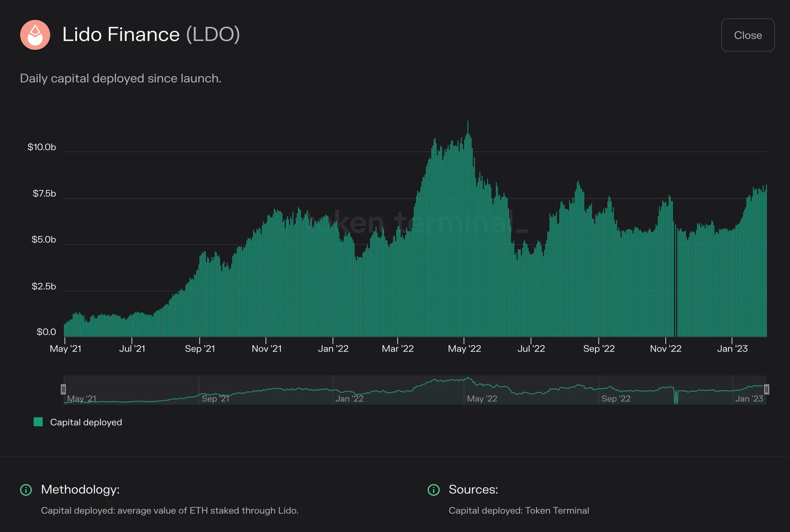Click the $10.0b y-axis label
The width and height of the screenshot is (790, 532).
42,147
